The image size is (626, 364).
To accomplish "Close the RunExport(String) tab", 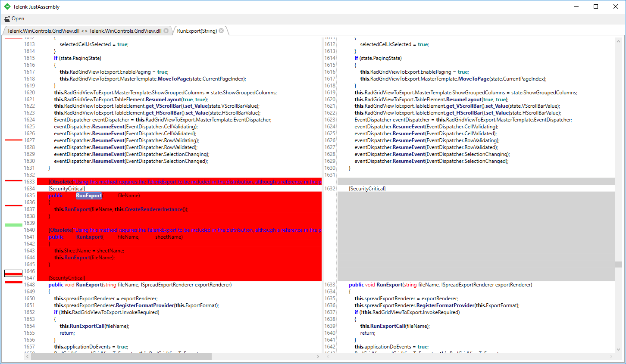I will coord(221,31).
